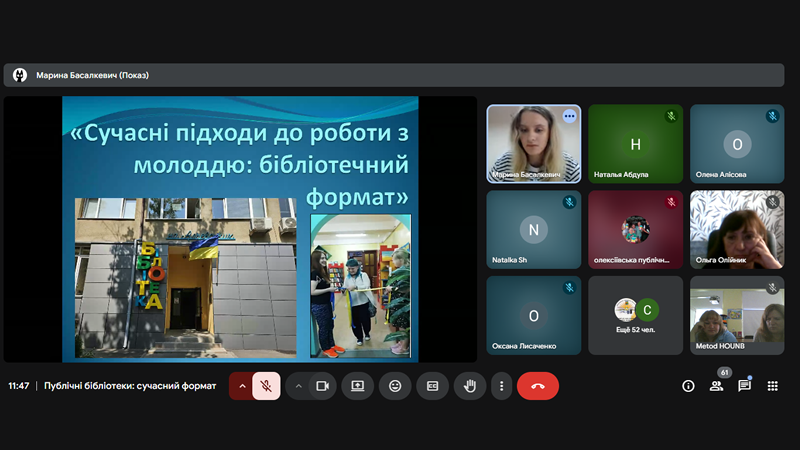The width and height of the screenshot is (800, 450).
Task: Leave the call with red hang-up button
Action: (538, 386)
